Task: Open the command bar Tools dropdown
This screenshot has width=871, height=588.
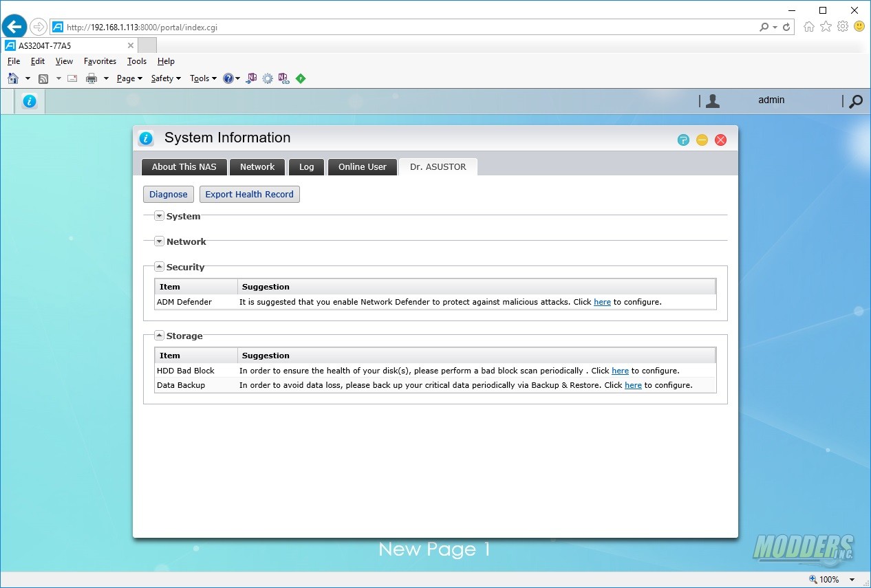Action: 203,78
